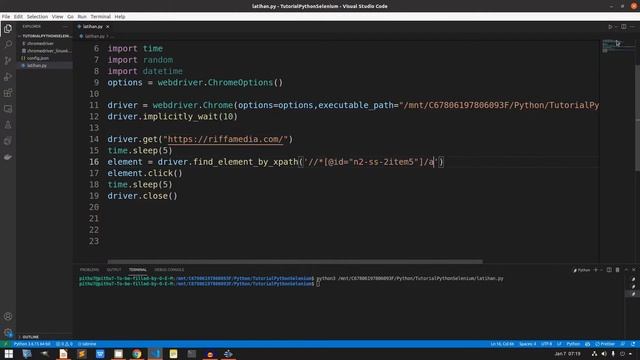This screenshot has height=360, width=640.
Task: Open the Run menu
Action: tap(82, 17)
